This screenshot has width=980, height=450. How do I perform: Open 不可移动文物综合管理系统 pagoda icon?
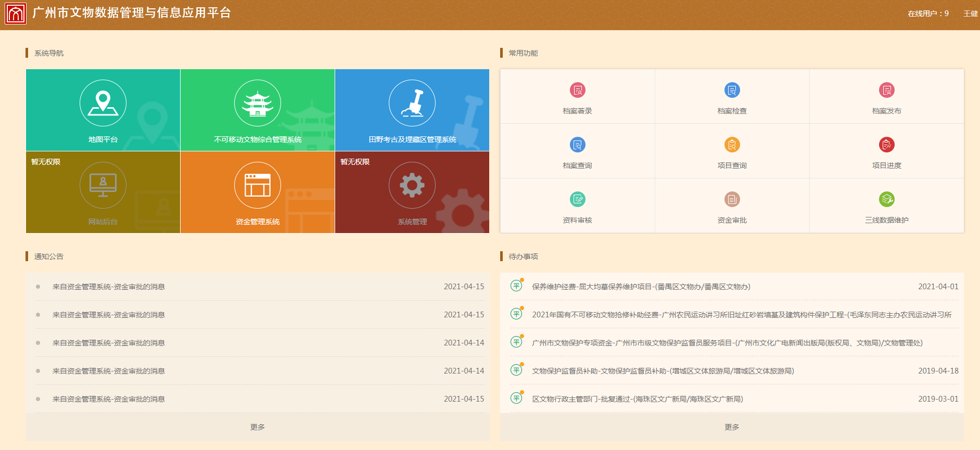[x=258, y=103]
